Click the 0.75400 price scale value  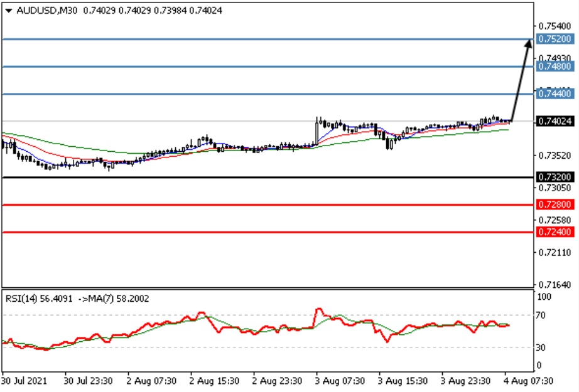(x=555, y=26)
